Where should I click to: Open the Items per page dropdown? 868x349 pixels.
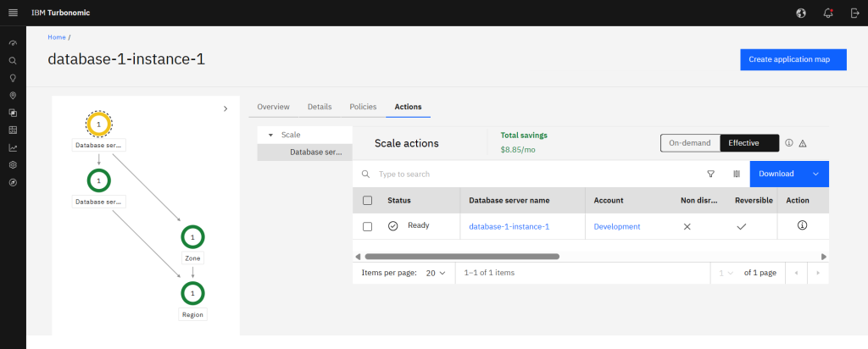pos(436,273)
